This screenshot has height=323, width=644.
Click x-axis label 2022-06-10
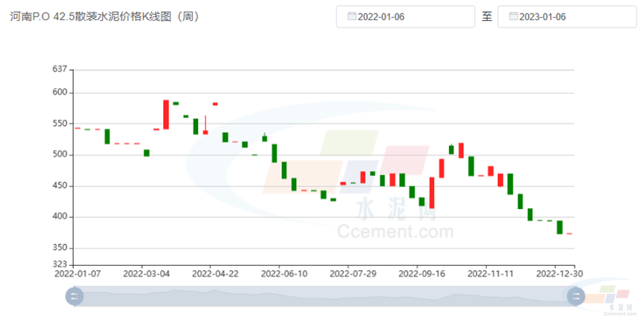(x=284, y=274)
